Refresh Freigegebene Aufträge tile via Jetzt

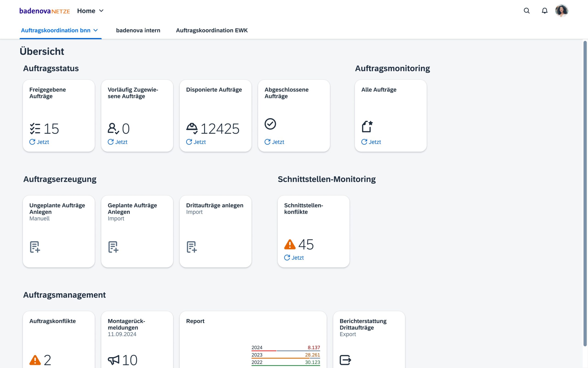pos(39,142)
